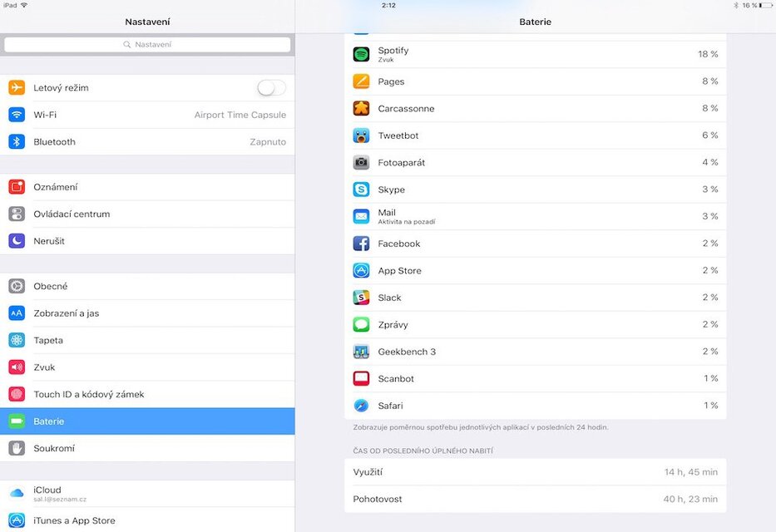Viewport: 776px width, 532px height.
Task: Select the Slack icon
Action: coord(361,297)
